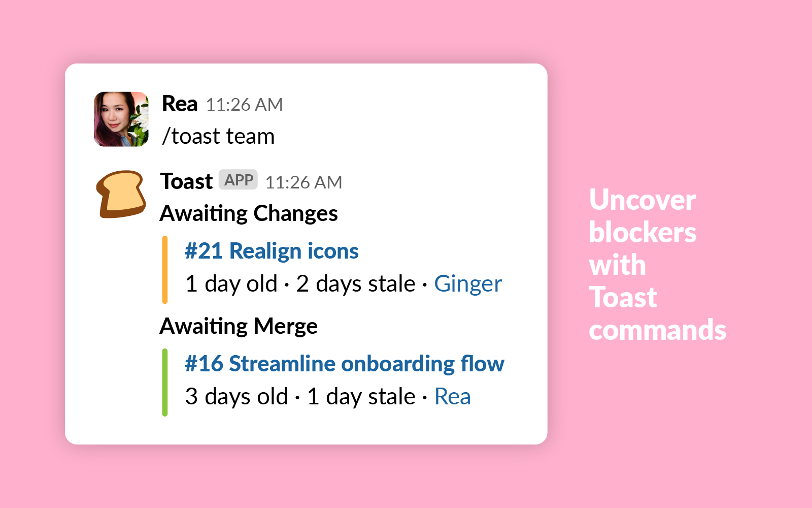Click the Awaiting Merge heading
Viewport: 812px width, 508px height.
click(x=239, y=326)
